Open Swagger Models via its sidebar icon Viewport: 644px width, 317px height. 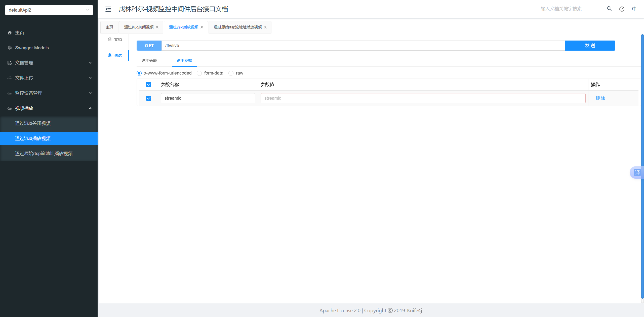click(10, 48)
